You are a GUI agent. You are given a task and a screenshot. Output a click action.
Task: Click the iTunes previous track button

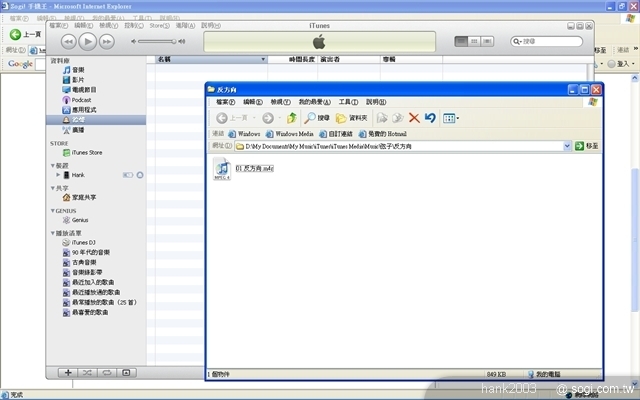[x=68, y=41]
